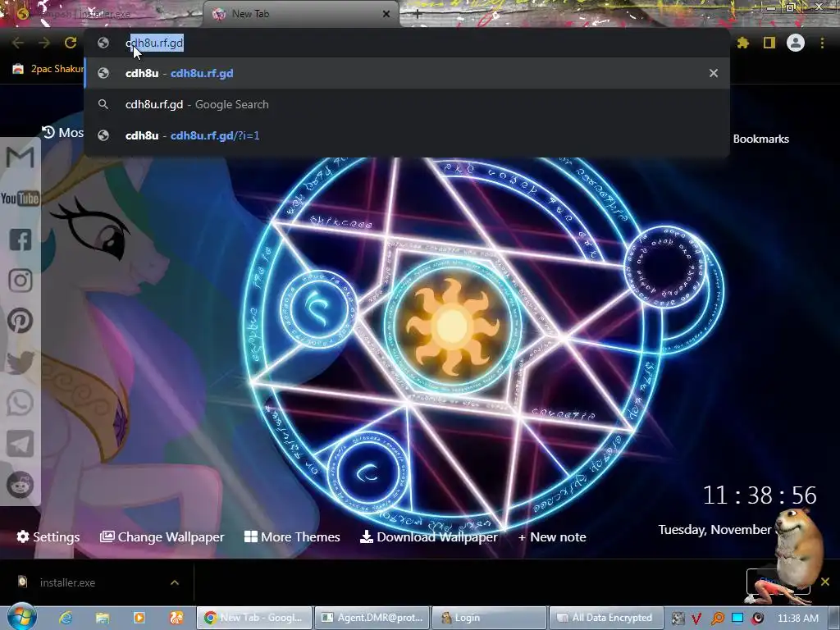Close the downloads bar with X
The height and width of the screenshot is (630, 840).
(x=825, y=582)
